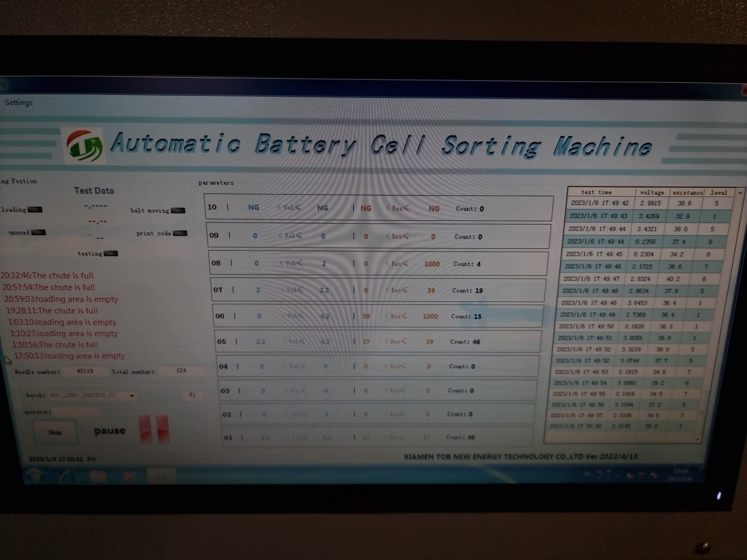Screen dimensions: 747x560
Task: Click the unused status indicator
Action: [x=39, y=233]
